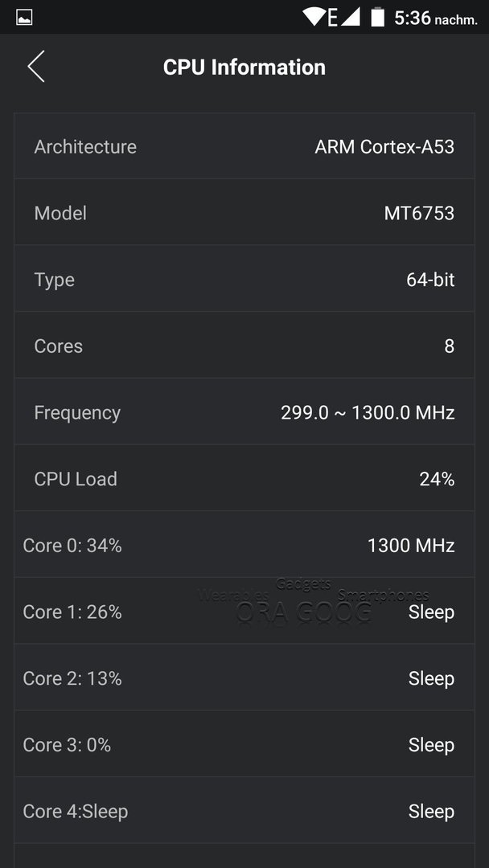Screen dimensions: 489x868
Task: Tap the Core 1: 26% row
Action: click(x=244, y=611)
